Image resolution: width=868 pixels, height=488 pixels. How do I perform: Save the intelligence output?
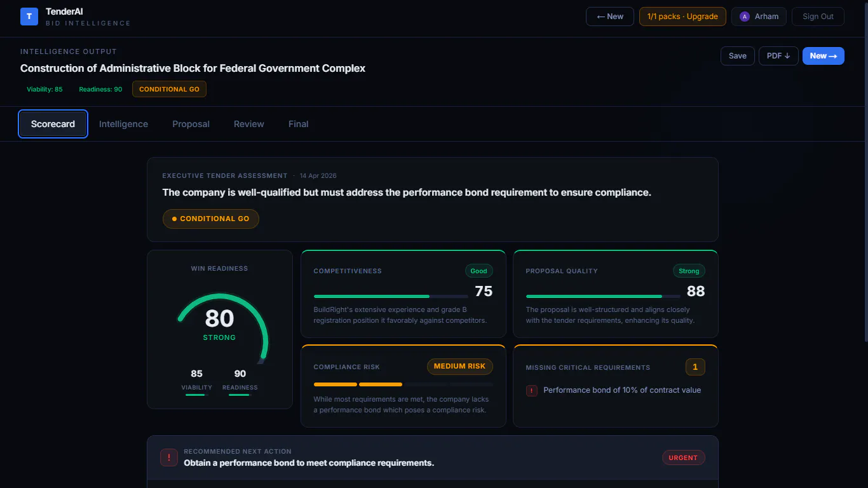pos(738,56)
